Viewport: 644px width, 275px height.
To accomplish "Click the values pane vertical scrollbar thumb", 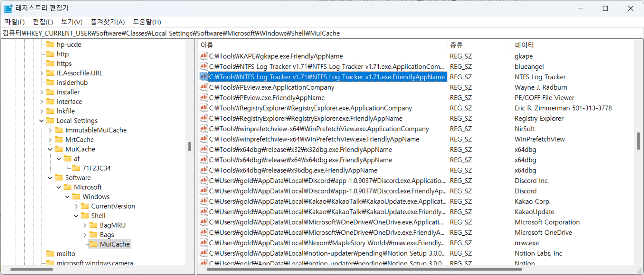I will 638,141.
